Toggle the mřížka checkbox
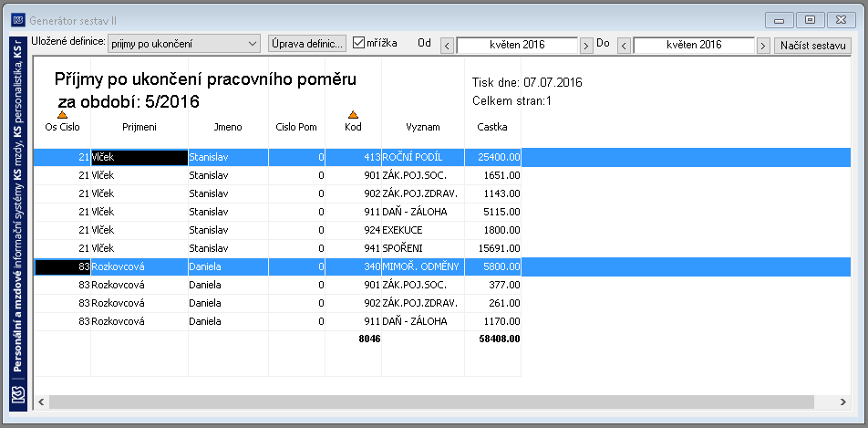Image resolution: width=868 pixels, height=428 pixels. [358, 43]
